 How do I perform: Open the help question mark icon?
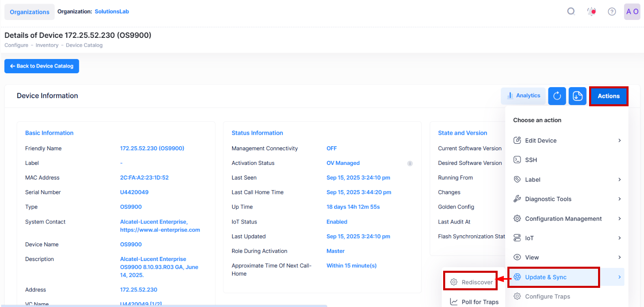[x=611, y=11]
